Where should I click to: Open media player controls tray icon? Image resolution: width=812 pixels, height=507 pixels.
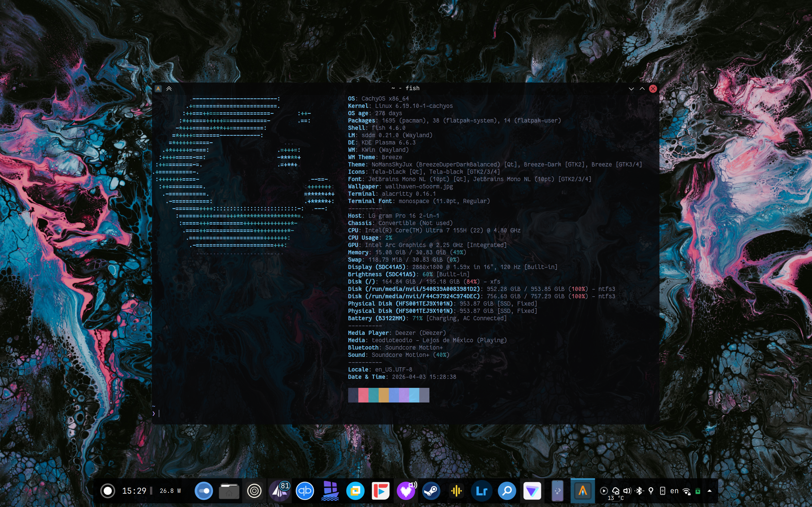604,491
